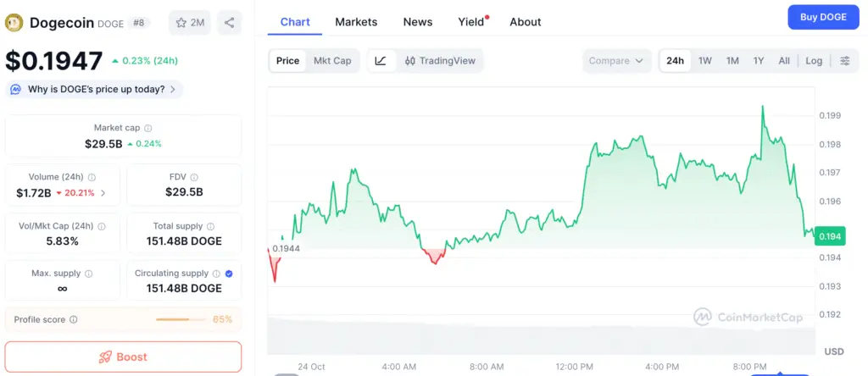Select the 1W time range

point(704,61)
